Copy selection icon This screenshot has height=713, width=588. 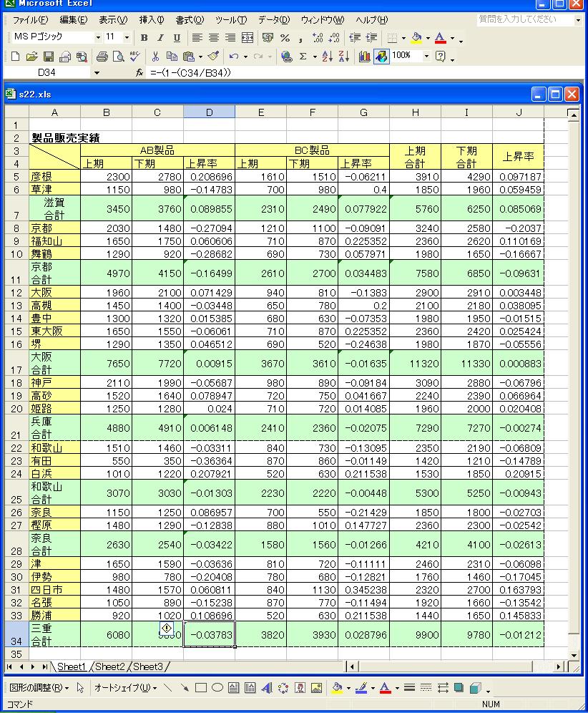click(x=172, y=57)
